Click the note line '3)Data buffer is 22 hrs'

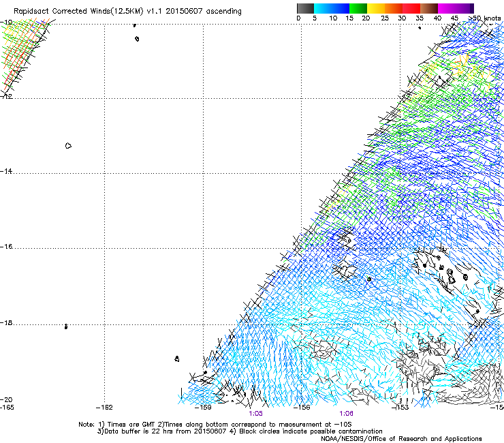click(240, 431)
